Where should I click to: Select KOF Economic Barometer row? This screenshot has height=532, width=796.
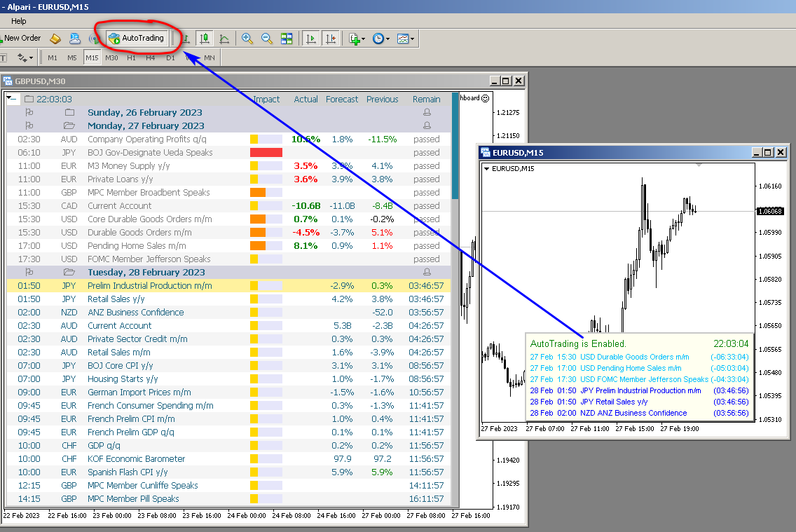[x=228, y=459]
